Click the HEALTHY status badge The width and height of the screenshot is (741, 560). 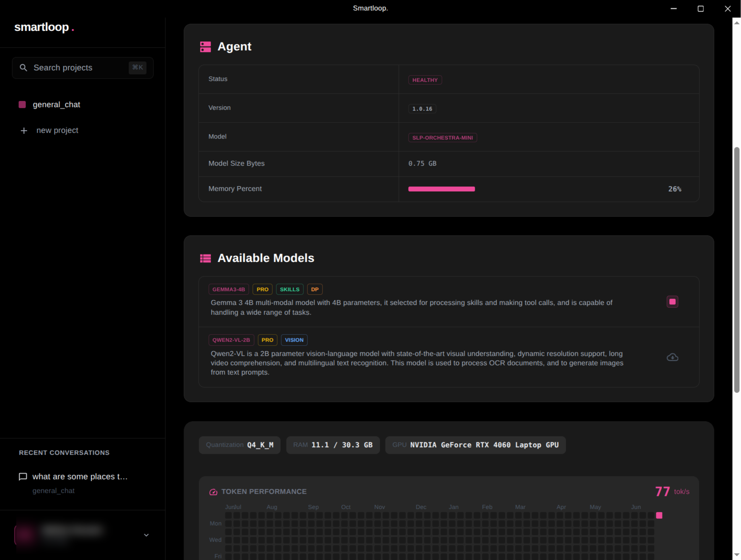425,80
